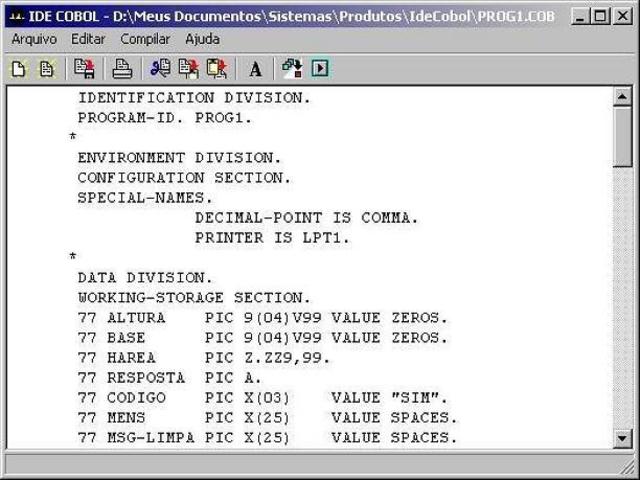Open the Ajuda menu
This screenshot has width=640, height=480.
[202, 39]
